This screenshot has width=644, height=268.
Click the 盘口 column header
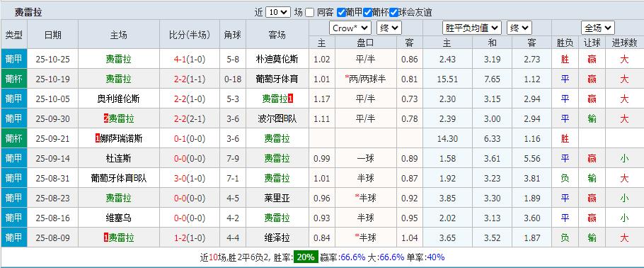point(366,43)
